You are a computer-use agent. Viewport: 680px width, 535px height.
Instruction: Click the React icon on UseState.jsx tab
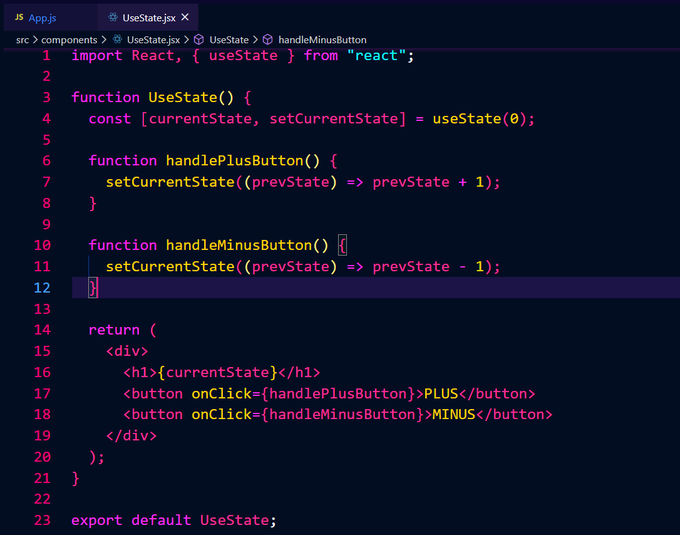point(113,17)
